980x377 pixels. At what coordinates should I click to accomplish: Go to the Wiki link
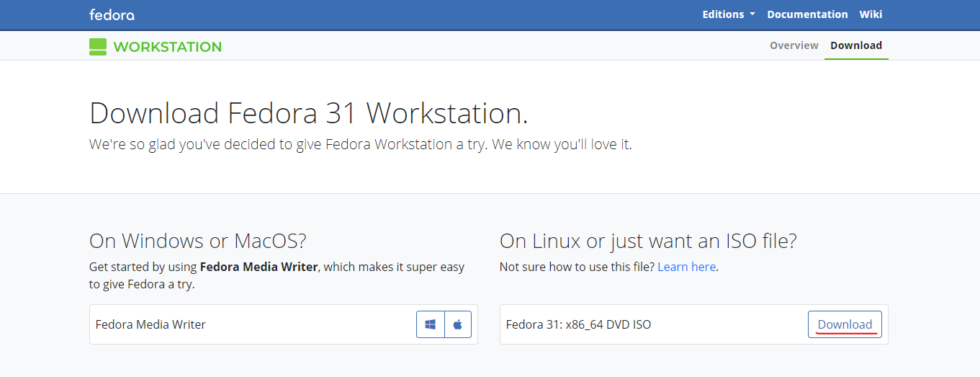[871, 14]
